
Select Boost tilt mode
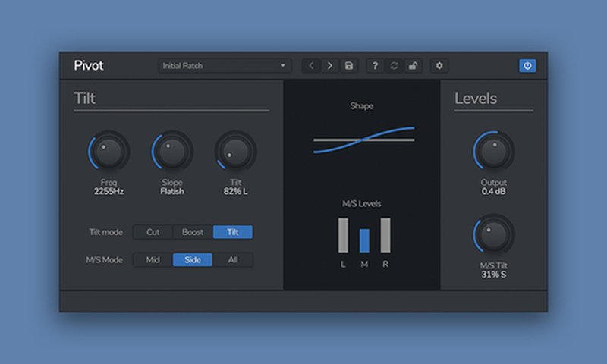tap(193, 232)
